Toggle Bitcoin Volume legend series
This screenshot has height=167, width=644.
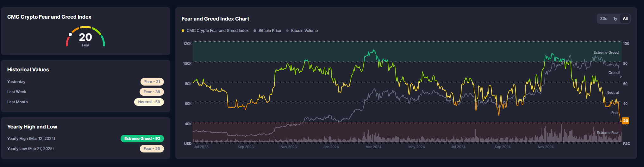pyautogui.click(x=302, y=31)
